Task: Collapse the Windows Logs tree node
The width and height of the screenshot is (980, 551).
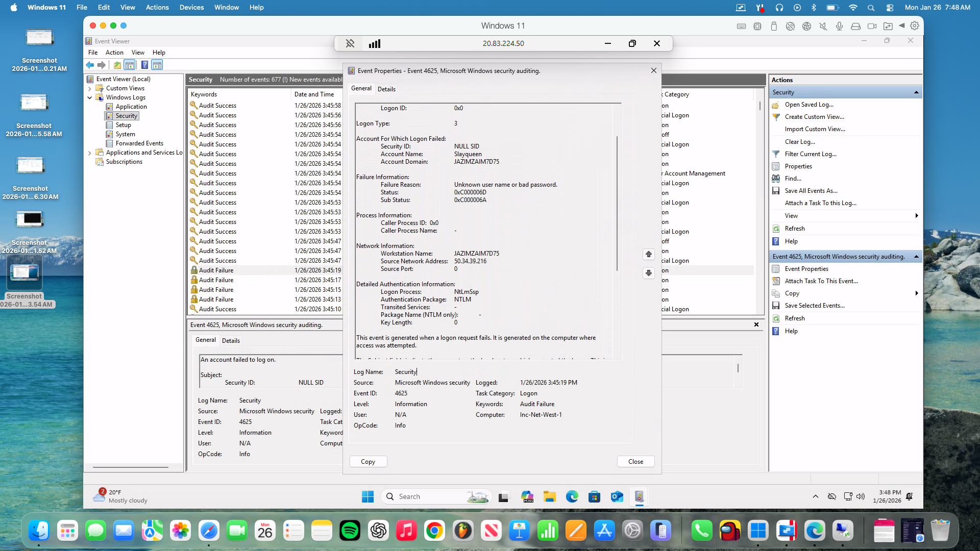Action: 90,97
